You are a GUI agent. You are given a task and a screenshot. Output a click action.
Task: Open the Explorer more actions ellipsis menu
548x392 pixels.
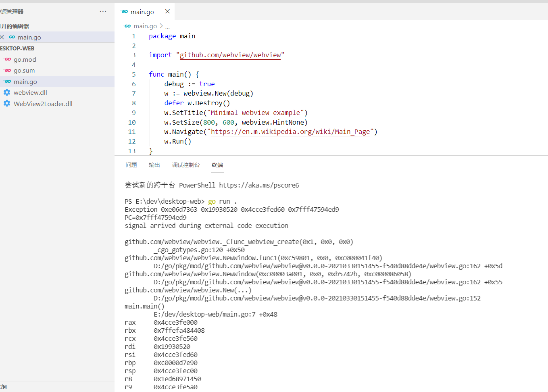[x=103, y=11]
